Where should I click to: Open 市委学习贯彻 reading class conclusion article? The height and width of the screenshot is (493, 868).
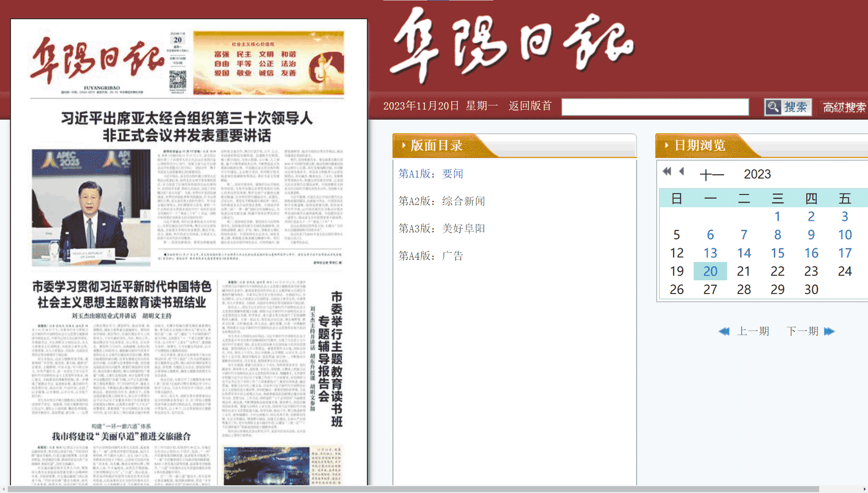(122, 294)
